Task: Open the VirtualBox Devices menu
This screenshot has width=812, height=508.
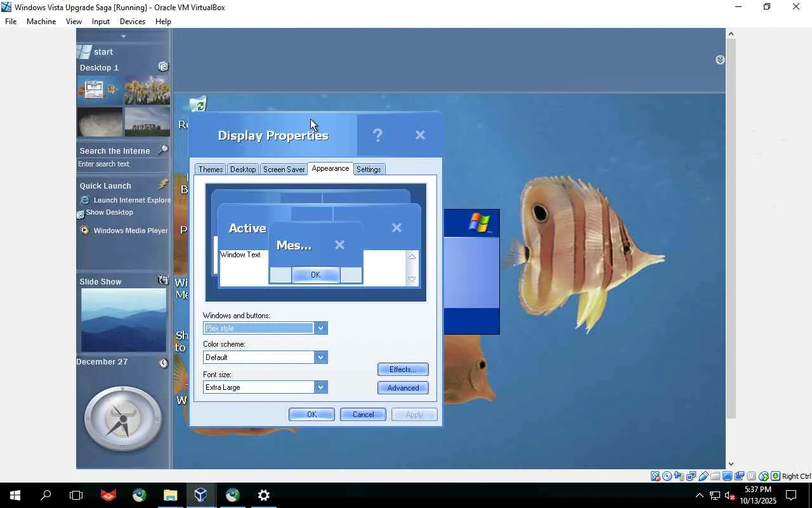Action: point(133,21)
